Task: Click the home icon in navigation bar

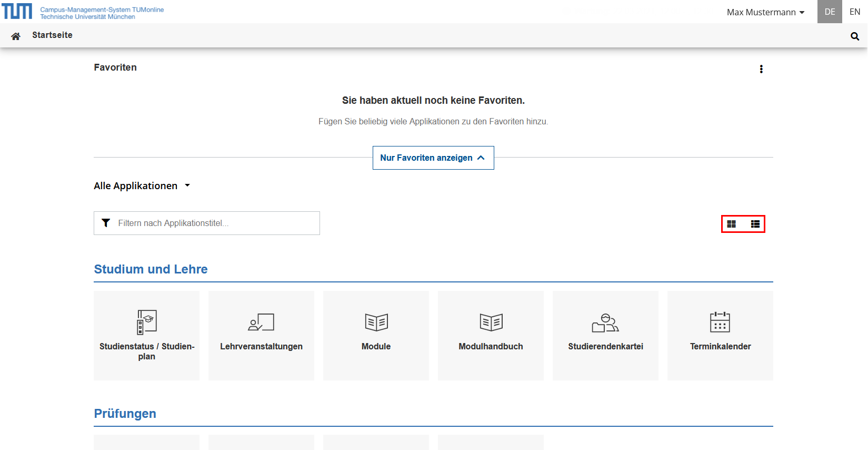Action: tap(16, 36)
